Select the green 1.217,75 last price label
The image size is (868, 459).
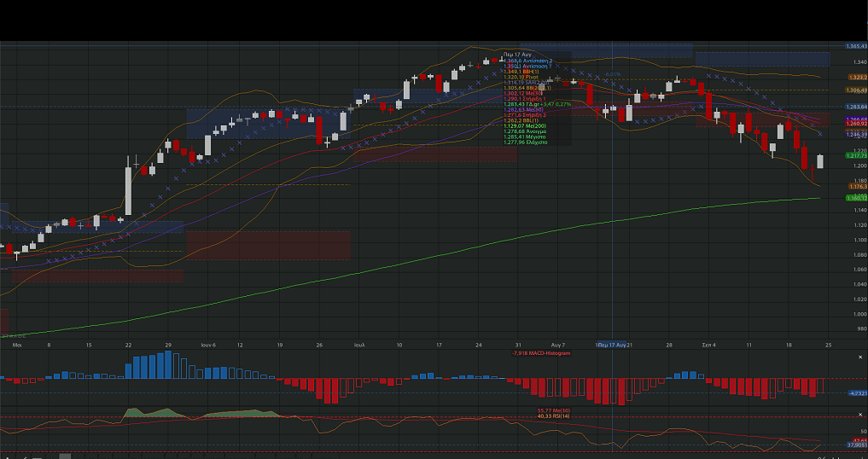pos(856,155)
